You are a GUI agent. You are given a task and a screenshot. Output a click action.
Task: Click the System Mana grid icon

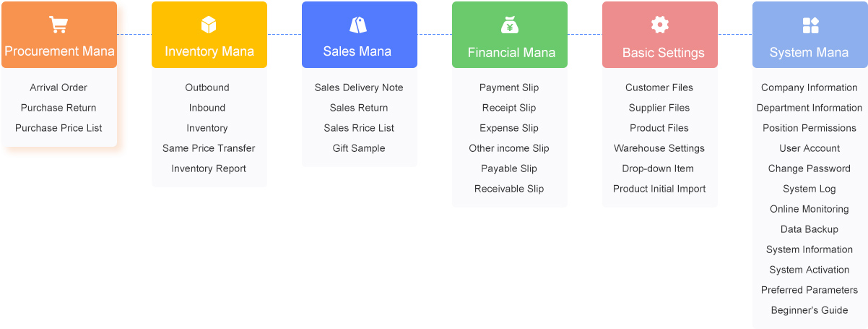(810, 26)
